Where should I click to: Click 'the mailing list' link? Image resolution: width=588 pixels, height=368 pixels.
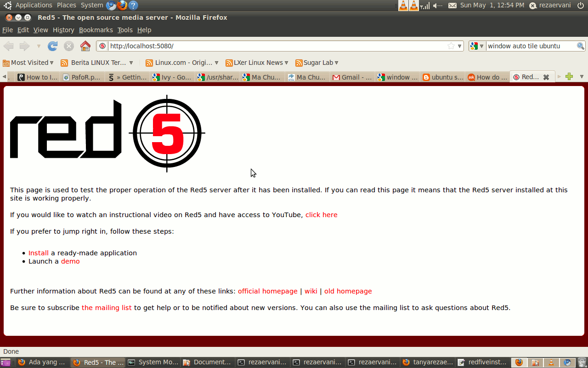pyautogui.click(x=107, y=308)
